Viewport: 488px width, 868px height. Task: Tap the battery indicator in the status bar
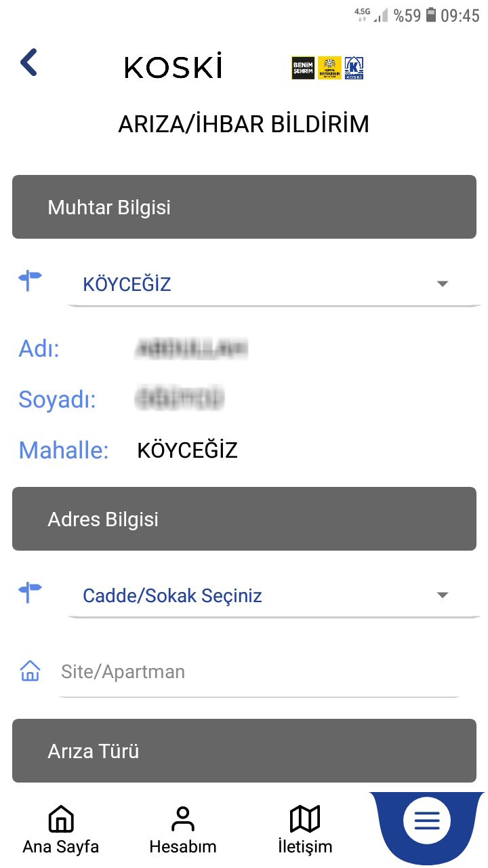431,15
